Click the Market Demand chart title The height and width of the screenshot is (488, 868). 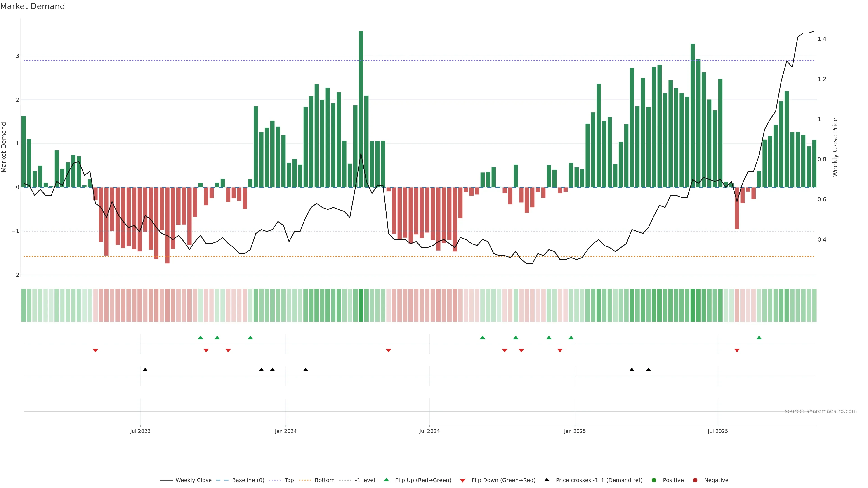(x=32, y=6)
